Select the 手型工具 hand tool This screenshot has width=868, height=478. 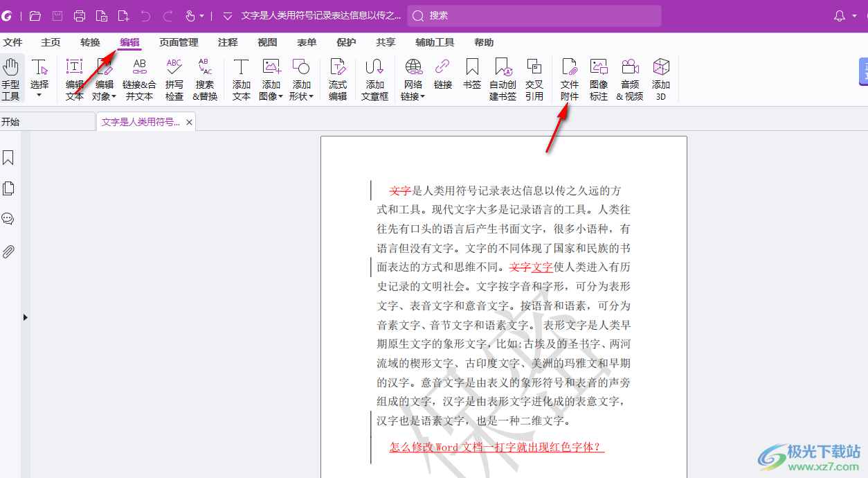[10, 79]
